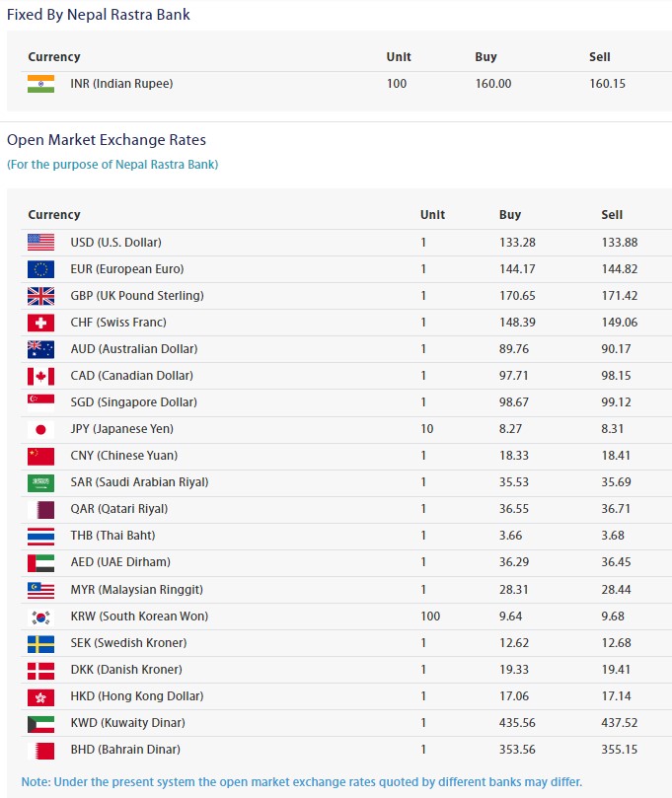Click the Fixed By Nepal Rastra Bank heading

click(99, 15)
